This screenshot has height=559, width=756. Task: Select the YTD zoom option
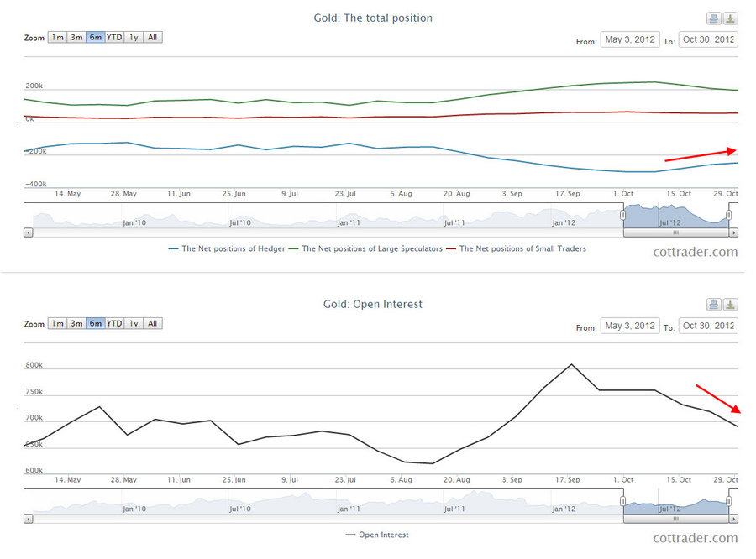click(113, 37)
